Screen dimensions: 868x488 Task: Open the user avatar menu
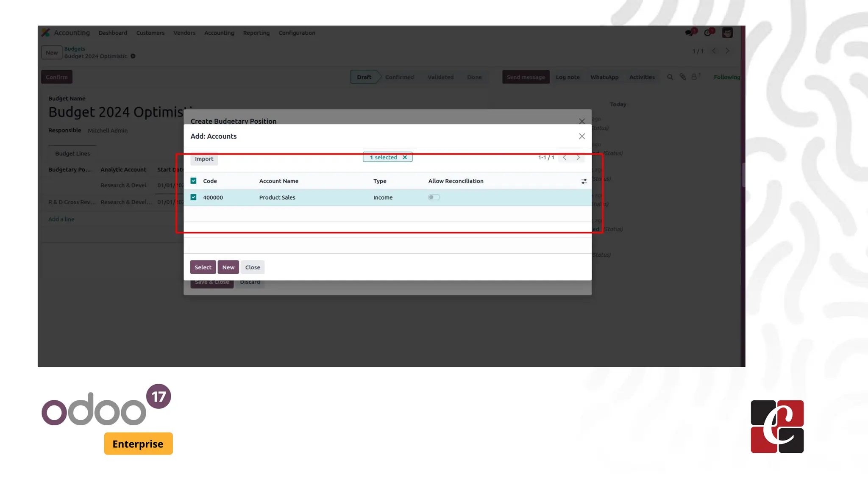pos(727,33)
